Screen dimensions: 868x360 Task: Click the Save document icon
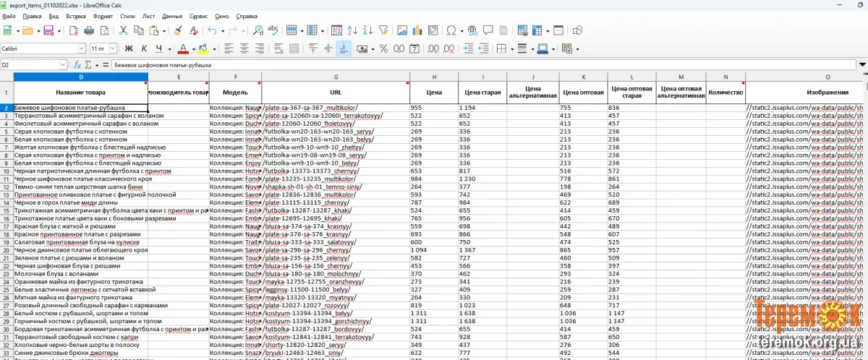coord(48,30)
